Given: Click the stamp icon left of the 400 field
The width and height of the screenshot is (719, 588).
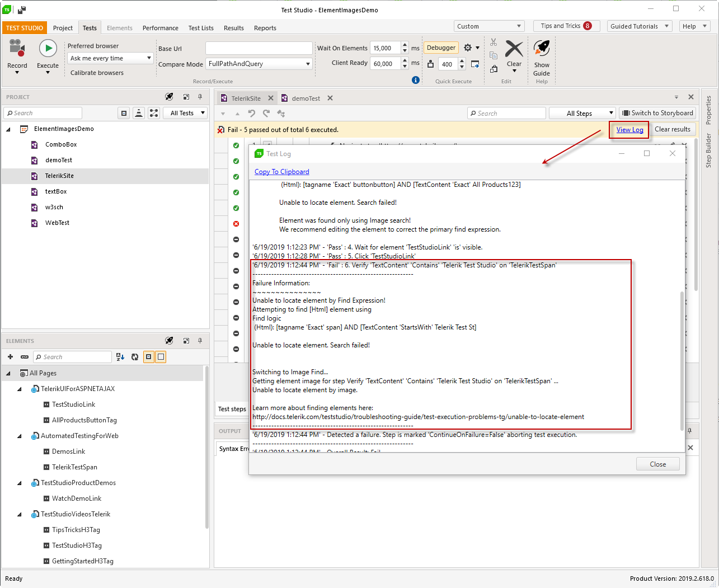Looking at the screenshot, I should pyautogui.click(x=430, y=64).
